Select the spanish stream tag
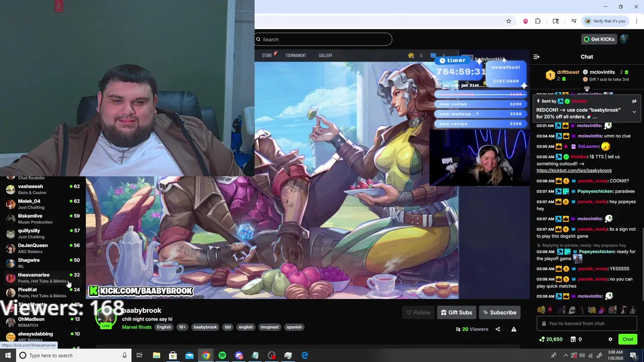This screenshot has height=362, width=644. [294, 327]
